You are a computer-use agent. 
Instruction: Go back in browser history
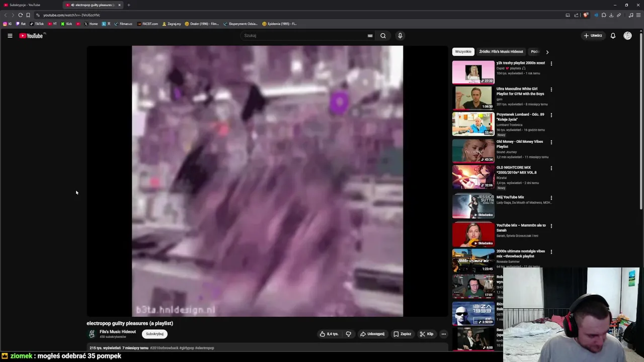(6, 15)
